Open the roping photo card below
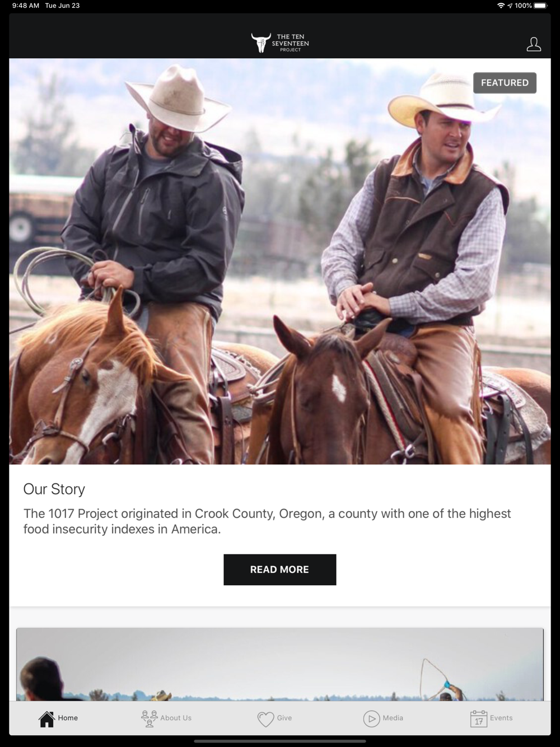Viewport: 560px width, 747px height. click(x=280, y=665)
